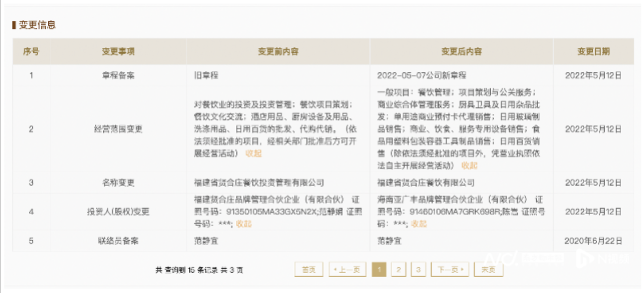This screenshot has width=644, height=293.
Task: Jump to the last page (末页)
Action: pos(488,270)
